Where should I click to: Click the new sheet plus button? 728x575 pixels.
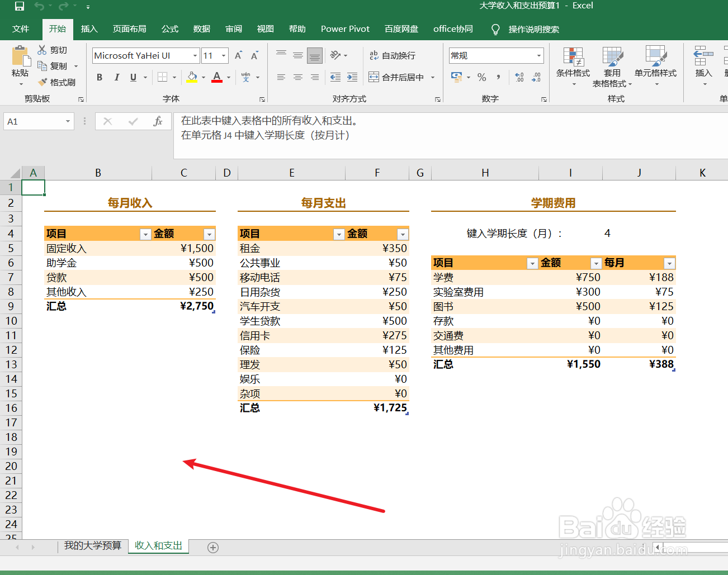point(212,548)
